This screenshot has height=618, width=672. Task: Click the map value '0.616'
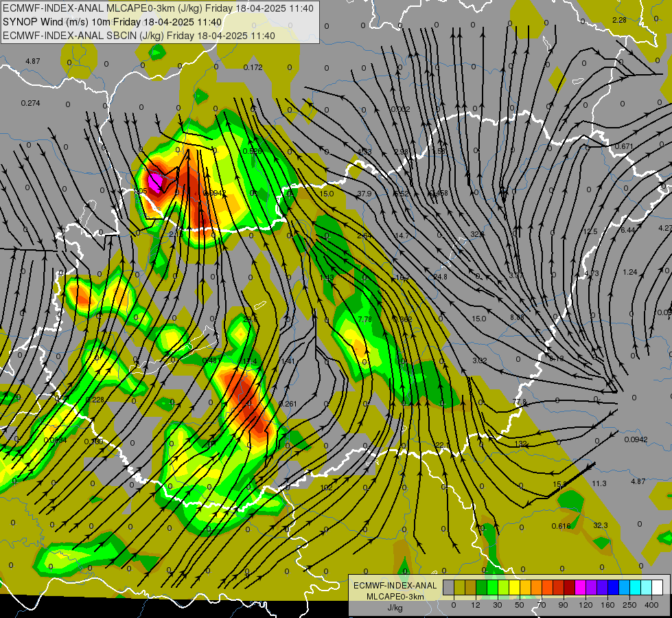pos(561,526)
